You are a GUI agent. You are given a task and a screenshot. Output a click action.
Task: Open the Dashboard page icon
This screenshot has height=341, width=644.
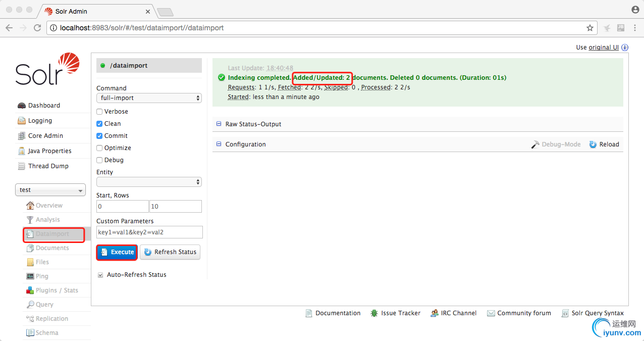click(x=22, y=106)
